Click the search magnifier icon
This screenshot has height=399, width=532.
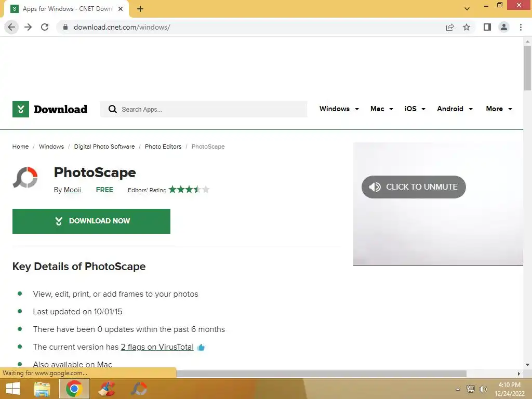pyautogui.click(x=112, y=109)
